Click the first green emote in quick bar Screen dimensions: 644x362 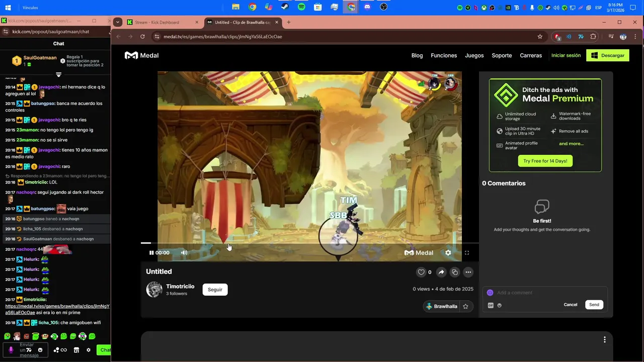[x=7, y=336]
